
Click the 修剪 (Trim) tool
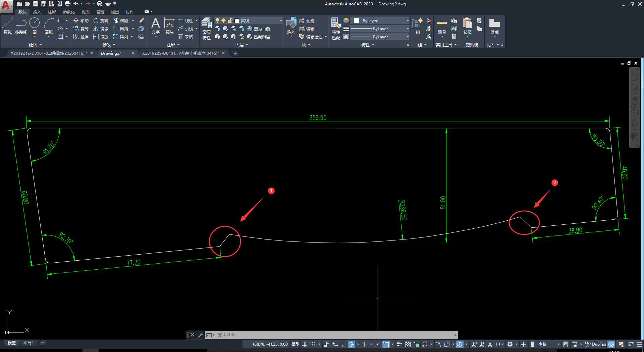click(x=120, y=20)
